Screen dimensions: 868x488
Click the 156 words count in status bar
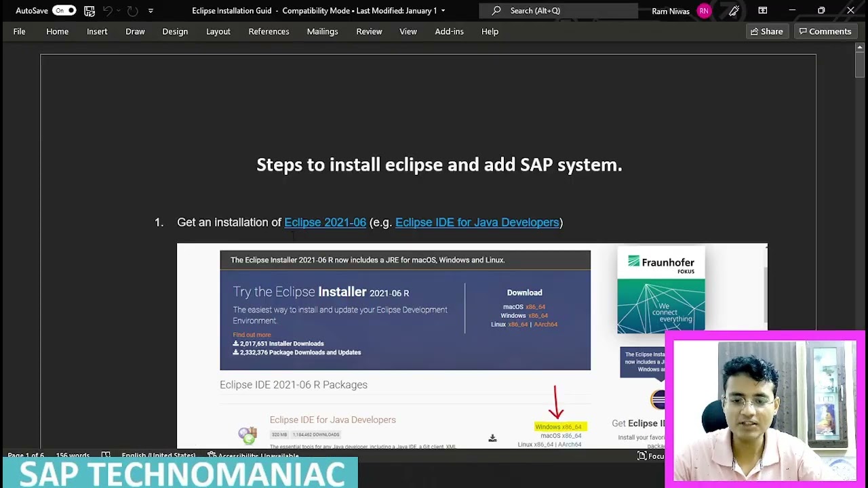[73, 455]
